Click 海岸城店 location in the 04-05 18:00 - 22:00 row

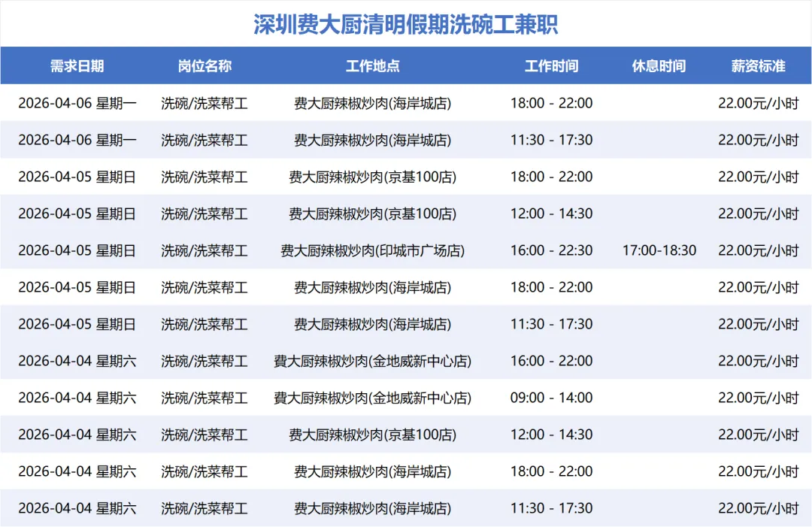click(x=373, y=287)
